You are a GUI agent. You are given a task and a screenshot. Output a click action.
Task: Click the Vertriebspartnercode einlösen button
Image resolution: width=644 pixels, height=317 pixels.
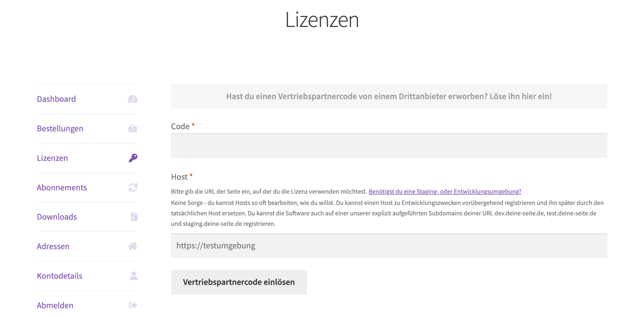point(239,282)
